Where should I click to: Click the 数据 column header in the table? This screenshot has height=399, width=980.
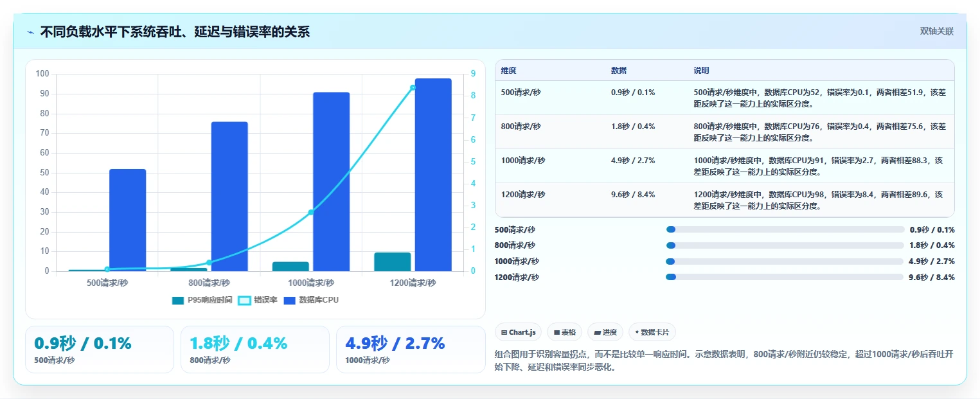[619, 71]
